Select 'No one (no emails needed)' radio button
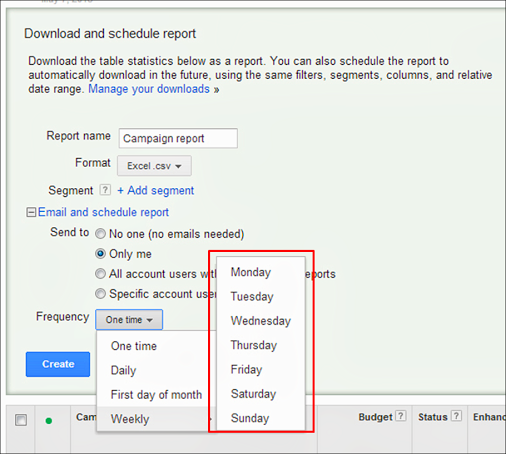The image size is (506, 454). coord(100,234)
